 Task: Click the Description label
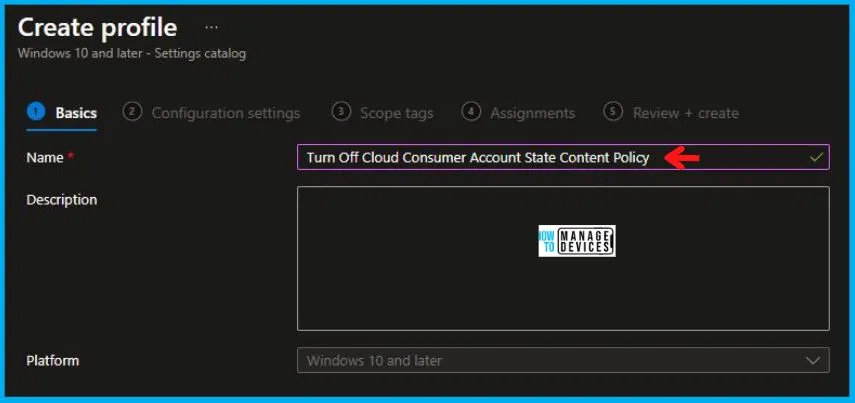[62, 200]
